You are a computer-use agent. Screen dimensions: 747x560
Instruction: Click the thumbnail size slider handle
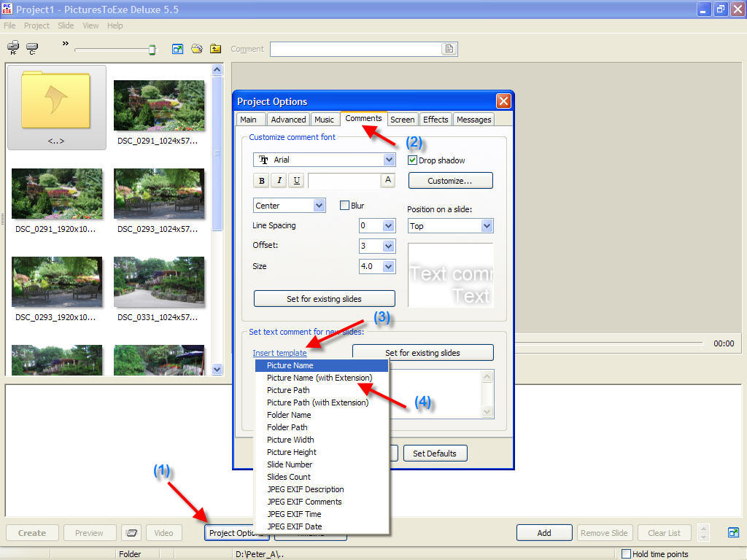pos(152,50)
